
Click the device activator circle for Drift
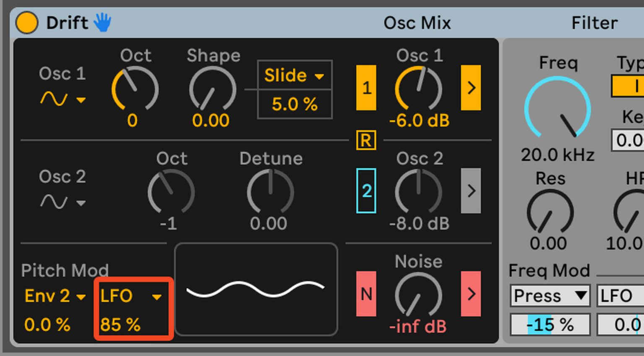(26, 23)
